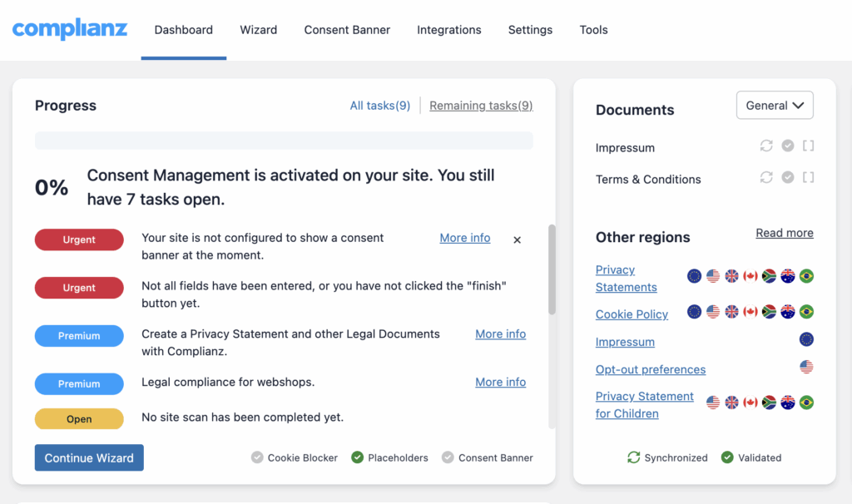Go to the Integrations tab
This screenshot has height=504, width=852.
[x=449, y=30]
